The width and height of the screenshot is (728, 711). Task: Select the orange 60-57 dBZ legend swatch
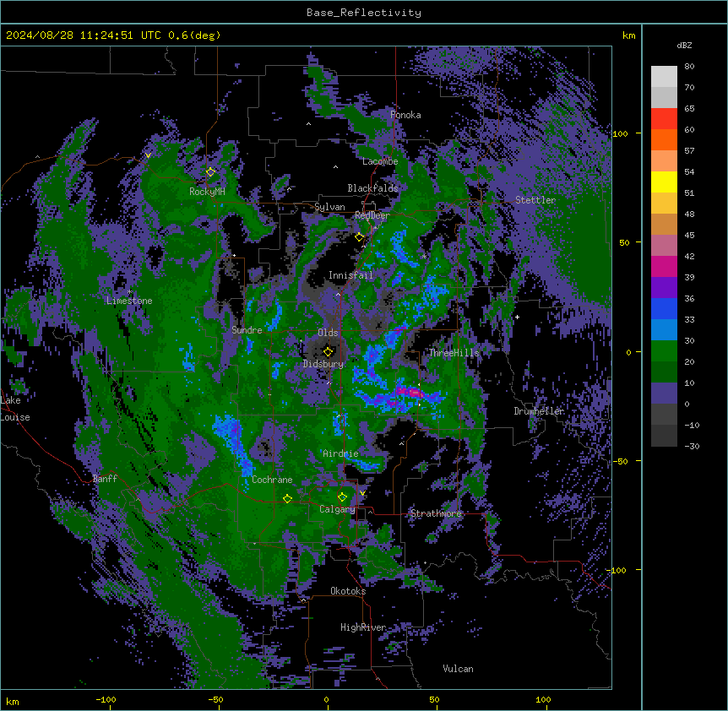pyautogui.click(x=664, y=139)
